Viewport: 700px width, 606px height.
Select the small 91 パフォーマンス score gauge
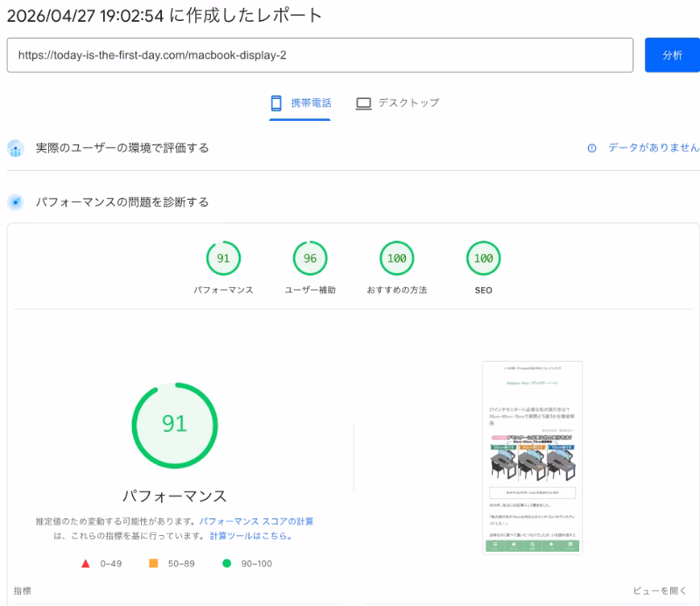223,258
